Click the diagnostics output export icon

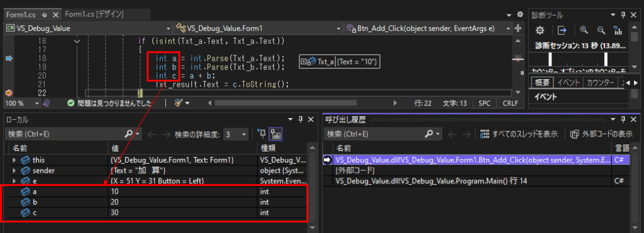(x=562, y=30)
